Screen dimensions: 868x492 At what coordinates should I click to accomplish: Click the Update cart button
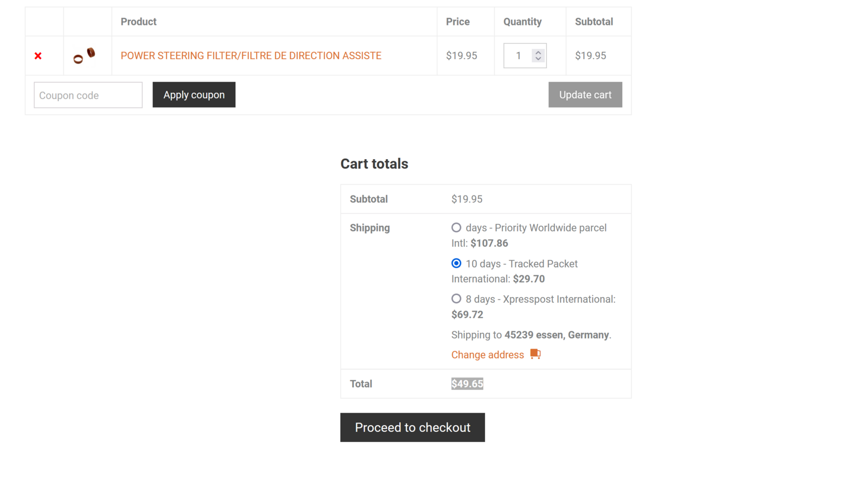585,95
